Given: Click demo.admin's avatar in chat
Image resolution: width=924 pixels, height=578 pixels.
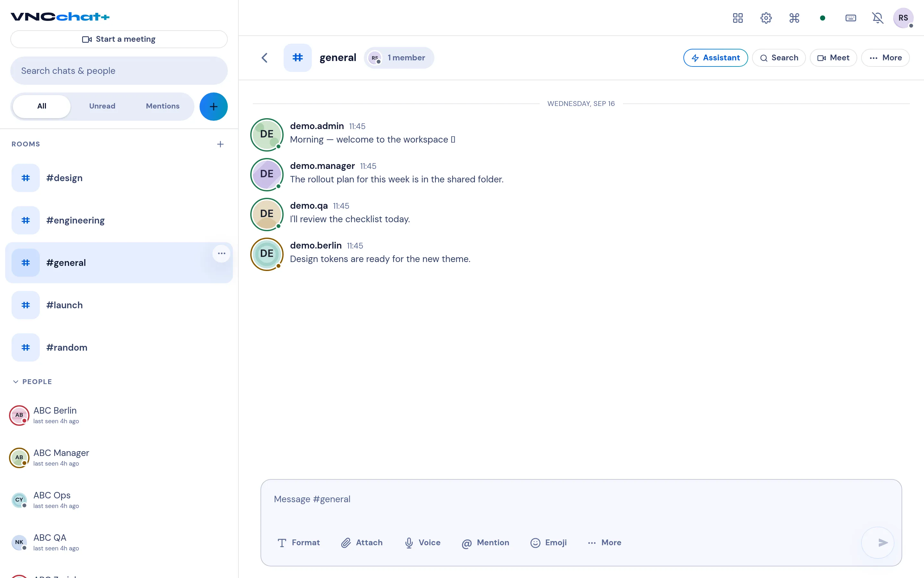Looking at the screenshot, I should pyautogui.click(x=267, y=135).
